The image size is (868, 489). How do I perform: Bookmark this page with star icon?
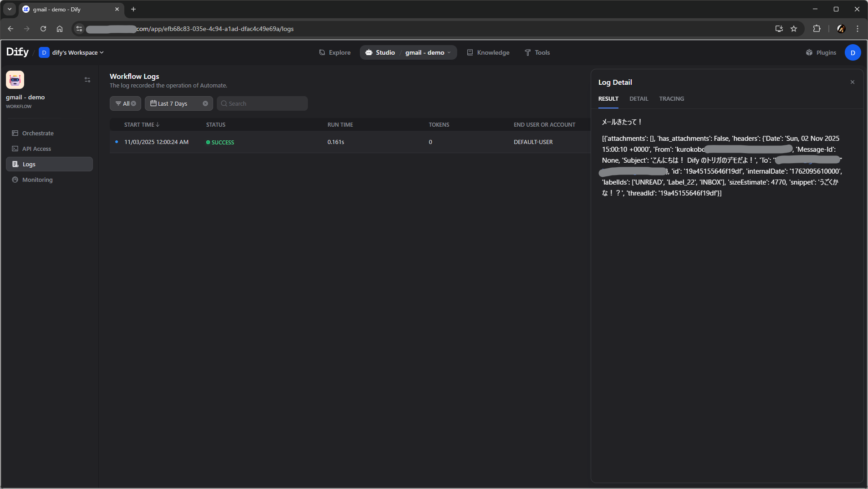794,29
